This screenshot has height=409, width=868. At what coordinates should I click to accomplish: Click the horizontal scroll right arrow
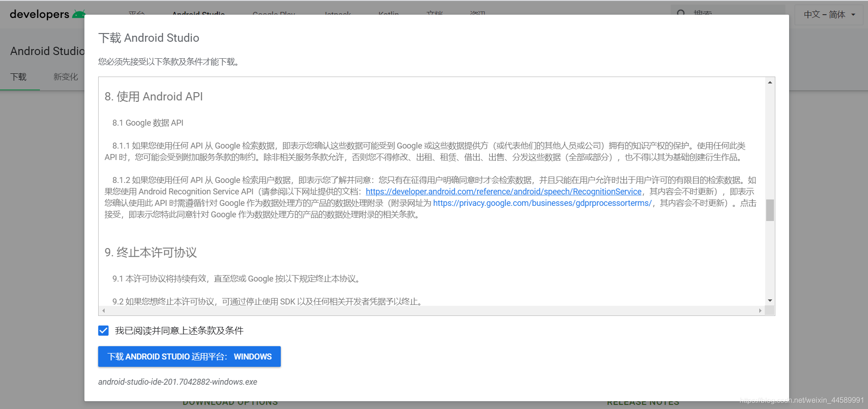coord(760,311)
